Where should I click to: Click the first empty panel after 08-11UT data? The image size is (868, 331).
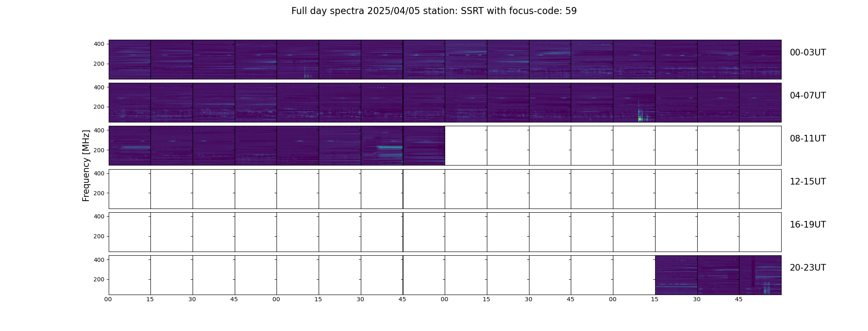(466, 146)
